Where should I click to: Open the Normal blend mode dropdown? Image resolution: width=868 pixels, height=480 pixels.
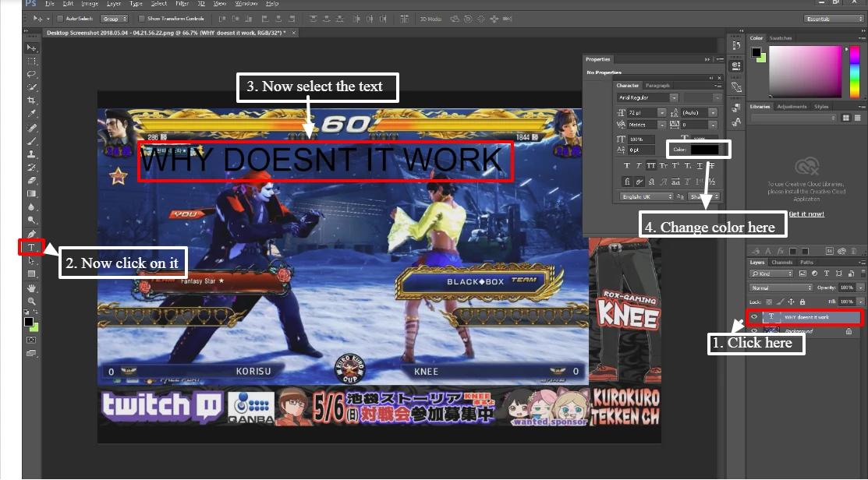coord(781,288)
